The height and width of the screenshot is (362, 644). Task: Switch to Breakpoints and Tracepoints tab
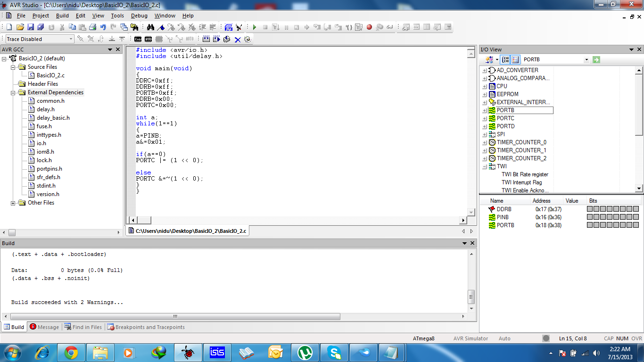[146, 327]
